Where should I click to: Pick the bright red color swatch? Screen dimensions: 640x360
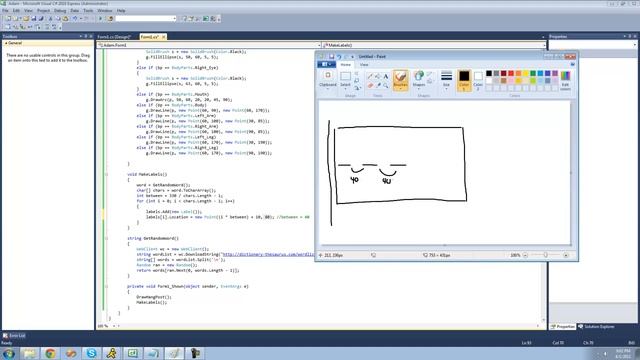(x=511, y=73)
